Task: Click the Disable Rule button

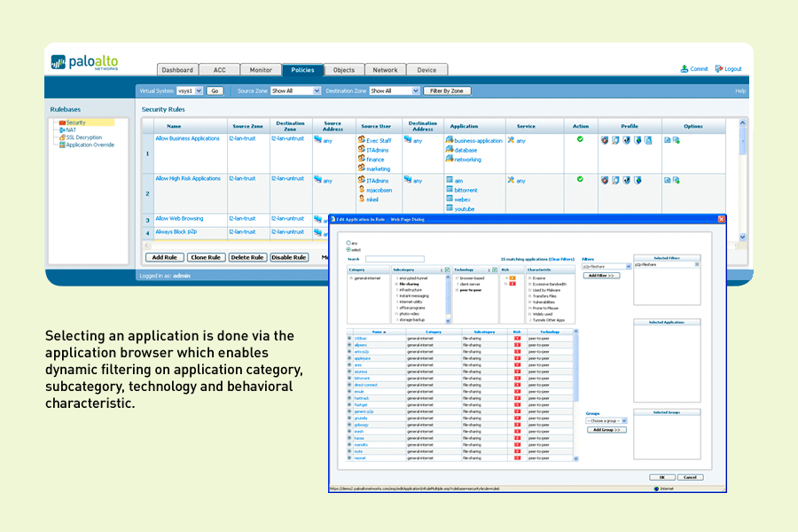Action: click(289, 258)
